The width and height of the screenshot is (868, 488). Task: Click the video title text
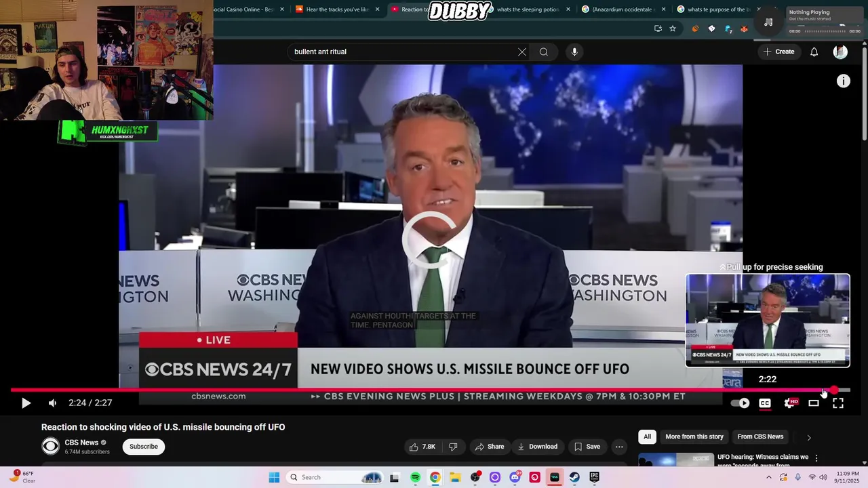click(163, 427)
